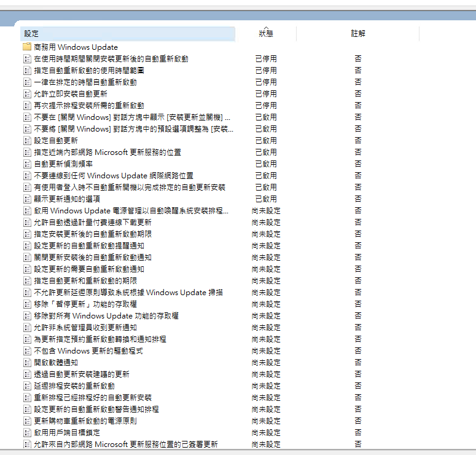Click 尚未設定 status of 啟用用戶端目標鎖定
Image resolution: width=476 pixels, height=455 pixels.
266,433
